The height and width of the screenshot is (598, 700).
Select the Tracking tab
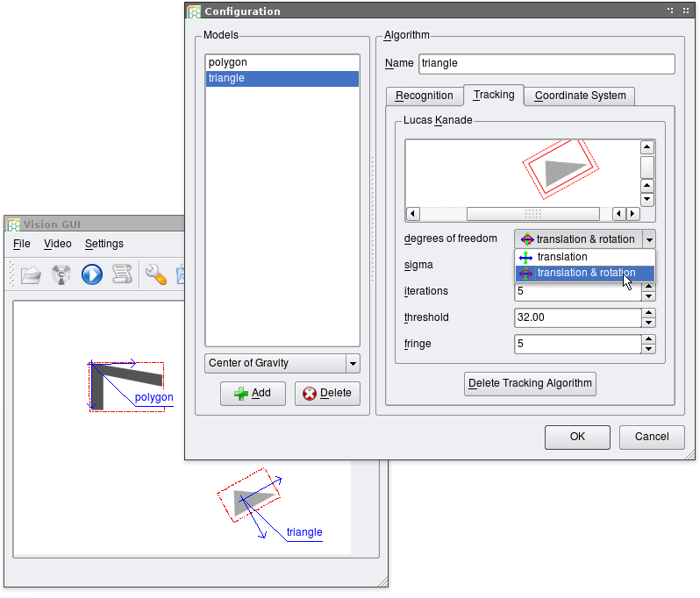pyautogui.click(x=494, y=95)
